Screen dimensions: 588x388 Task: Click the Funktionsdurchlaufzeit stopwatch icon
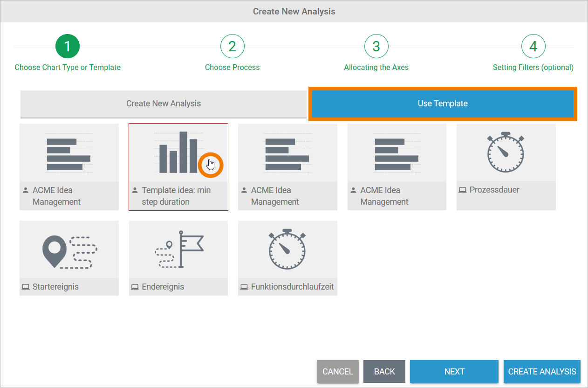coord(287,249)
